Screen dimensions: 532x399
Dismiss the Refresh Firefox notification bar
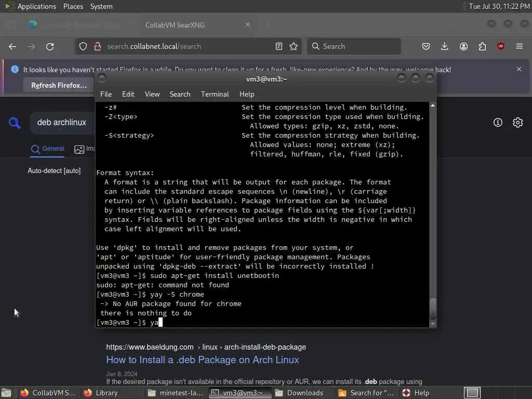(519, 69)
